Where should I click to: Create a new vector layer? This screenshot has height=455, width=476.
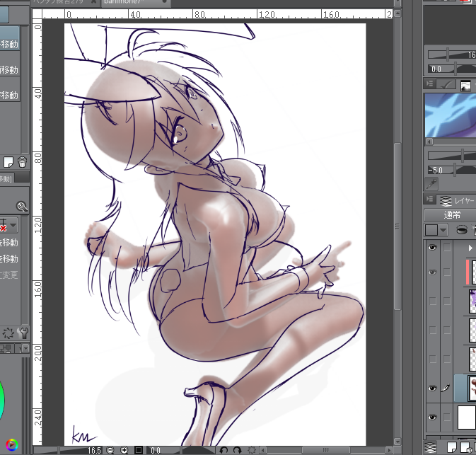pos(465,447)
